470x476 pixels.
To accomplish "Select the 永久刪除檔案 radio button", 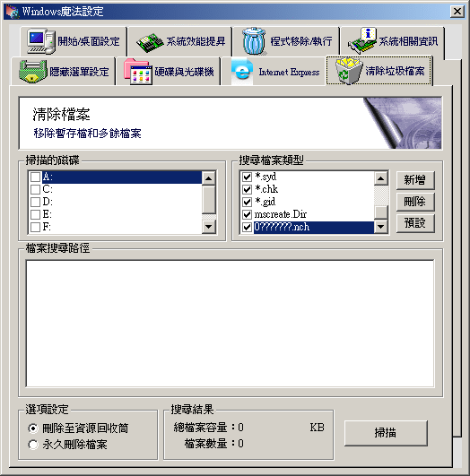I will pos(33,445).
